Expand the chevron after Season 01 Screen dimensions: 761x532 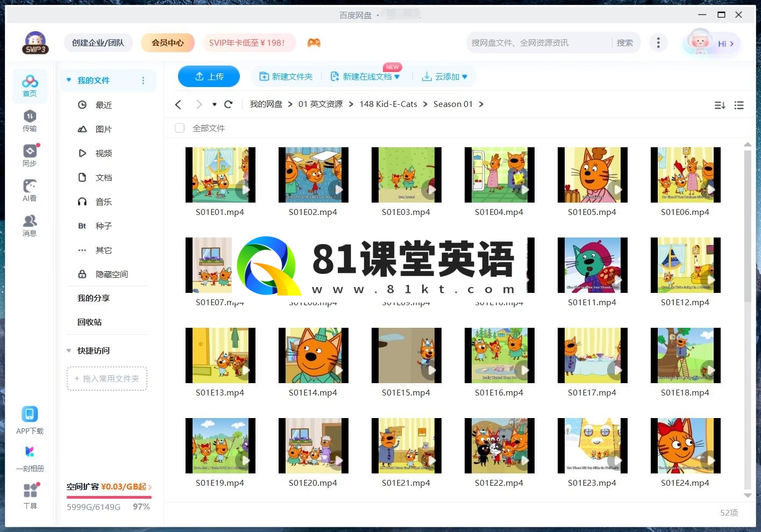pyautogui.click(x=481, y=104)
